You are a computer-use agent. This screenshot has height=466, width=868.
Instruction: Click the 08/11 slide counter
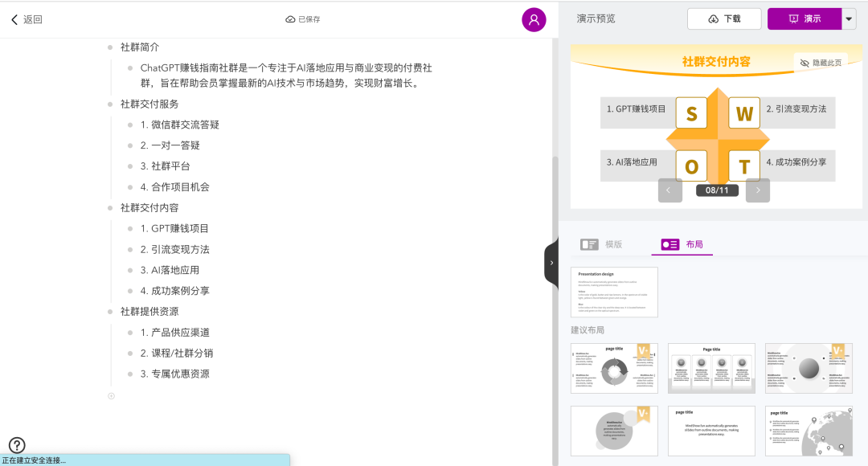click(717, 190)
